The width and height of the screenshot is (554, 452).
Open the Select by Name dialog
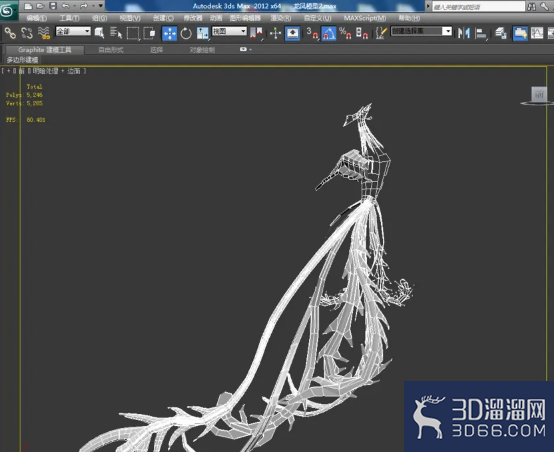116,33
